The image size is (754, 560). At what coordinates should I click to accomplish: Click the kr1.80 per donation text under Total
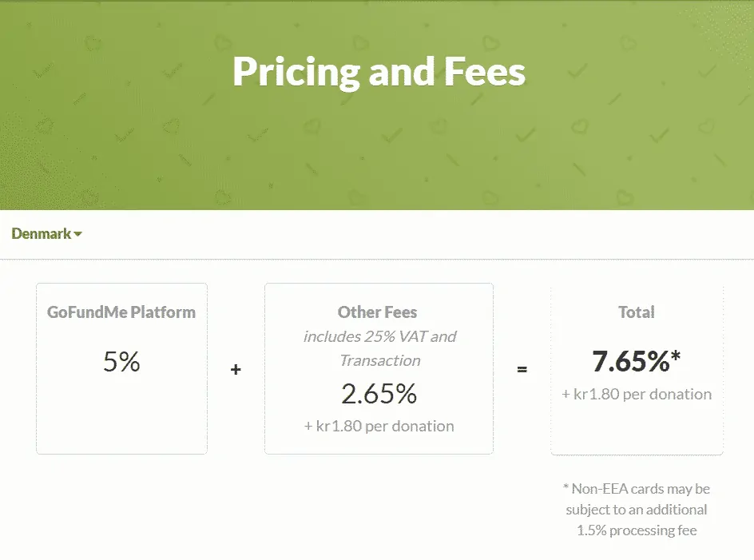tap(637, 394)
